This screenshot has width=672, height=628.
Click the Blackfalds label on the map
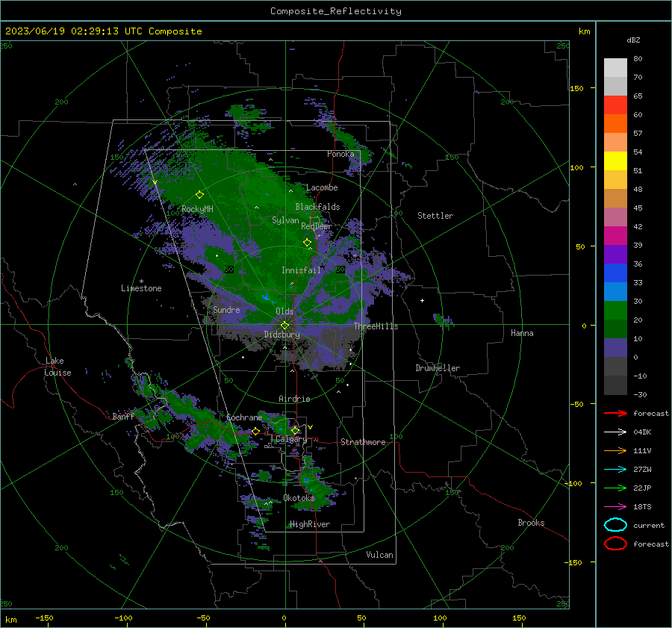317,207
